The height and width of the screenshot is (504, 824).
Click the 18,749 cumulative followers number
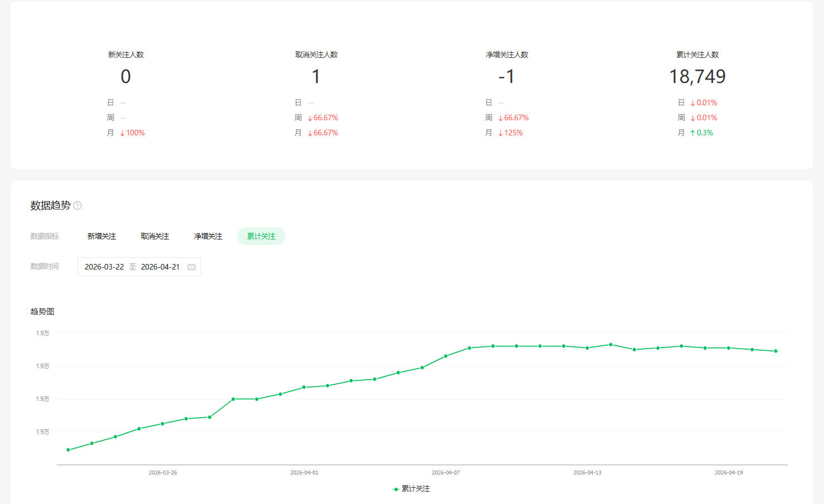tap(697, 76)
